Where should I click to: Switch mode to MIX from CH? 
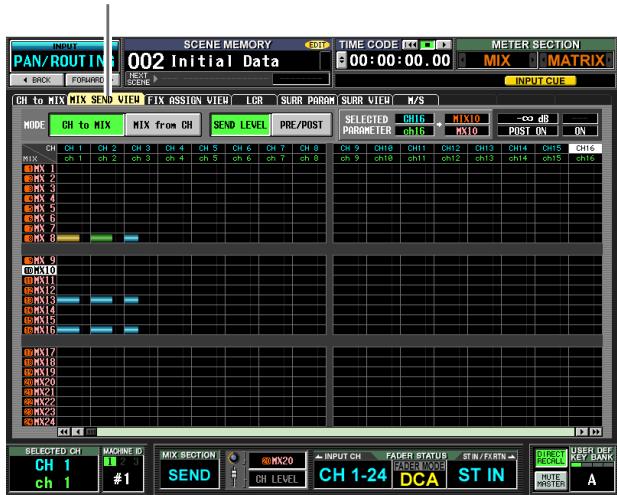coord(163,125)
